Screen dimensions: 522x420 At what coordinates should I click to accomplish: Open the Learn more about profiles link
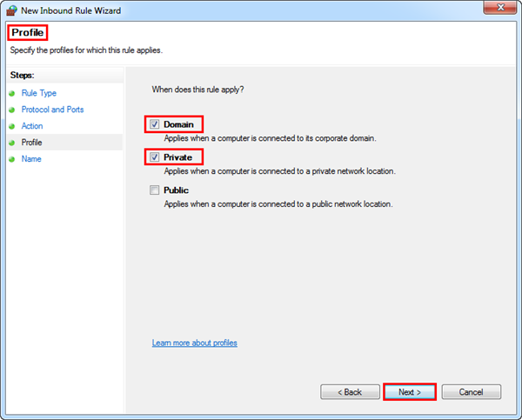coord(194,343)
